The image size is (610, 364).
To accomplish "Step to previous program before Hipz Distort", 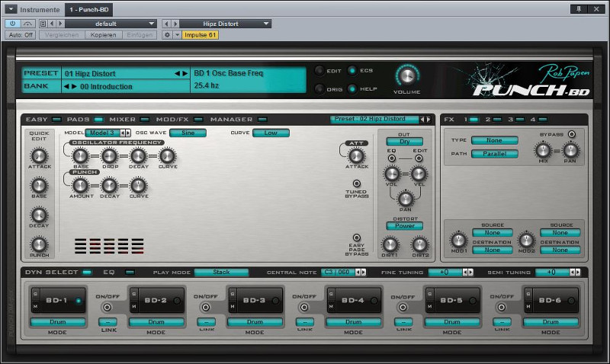I will pyautogui.click(x=166, y=24).
